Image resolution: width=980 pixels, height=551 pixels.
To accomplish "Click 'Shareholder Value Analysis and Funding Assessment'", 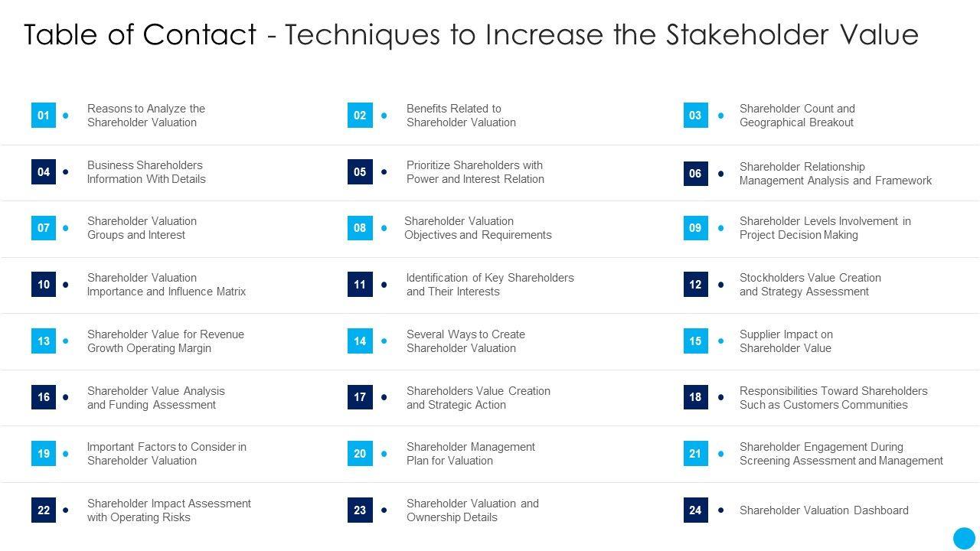I will [155, 398].
